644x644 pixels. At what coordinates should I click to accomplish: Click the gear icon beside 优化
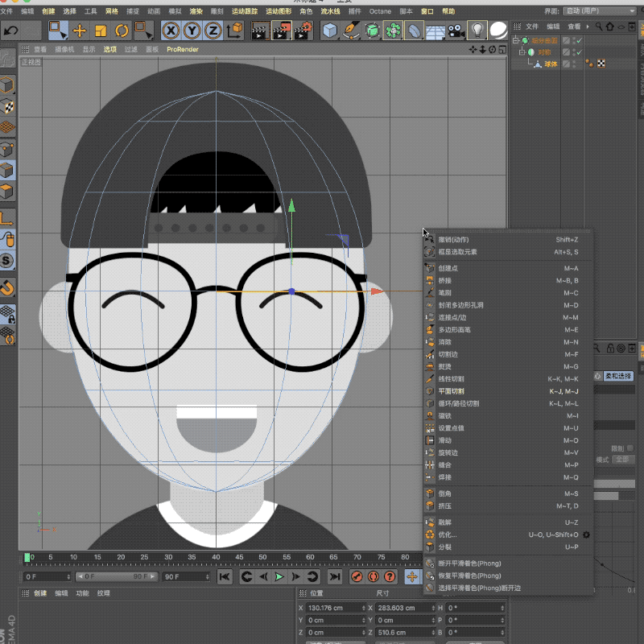coord(586,535)
